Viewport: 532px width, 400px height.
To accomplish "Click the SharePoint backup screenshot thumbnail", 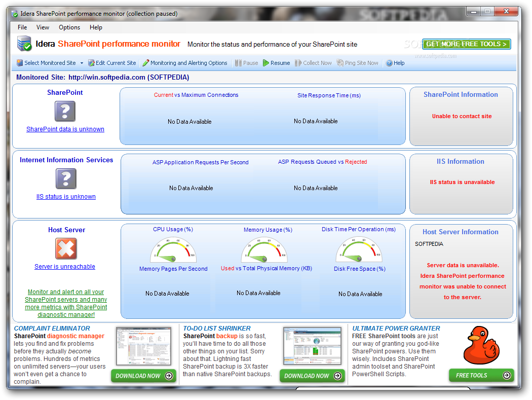I will (x=312, y=346).
